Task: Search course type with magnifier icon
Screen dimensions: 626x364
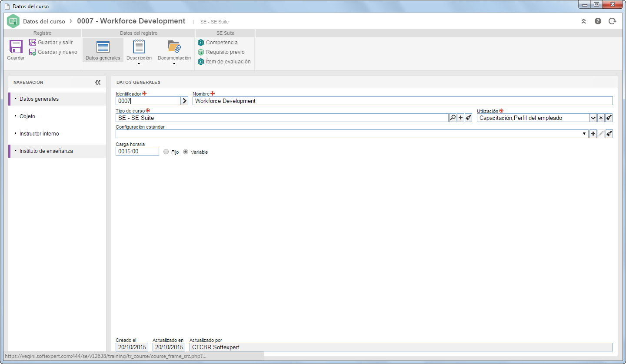Action: pyautogui.click(x=453, y=118)
